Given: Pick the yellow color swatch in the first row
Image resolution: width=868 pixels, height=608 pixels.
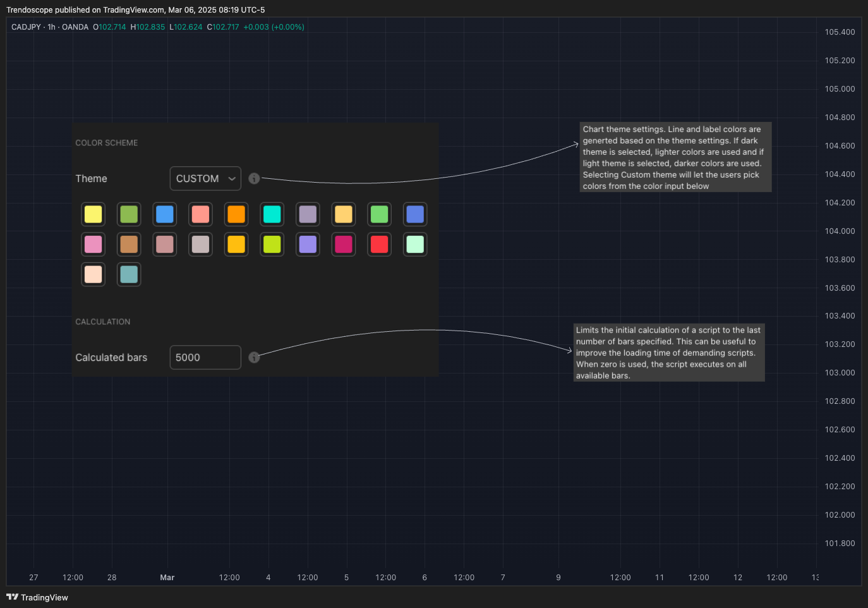Looking at the screenshot, I should pyautogui.click(x=93, y=214).
